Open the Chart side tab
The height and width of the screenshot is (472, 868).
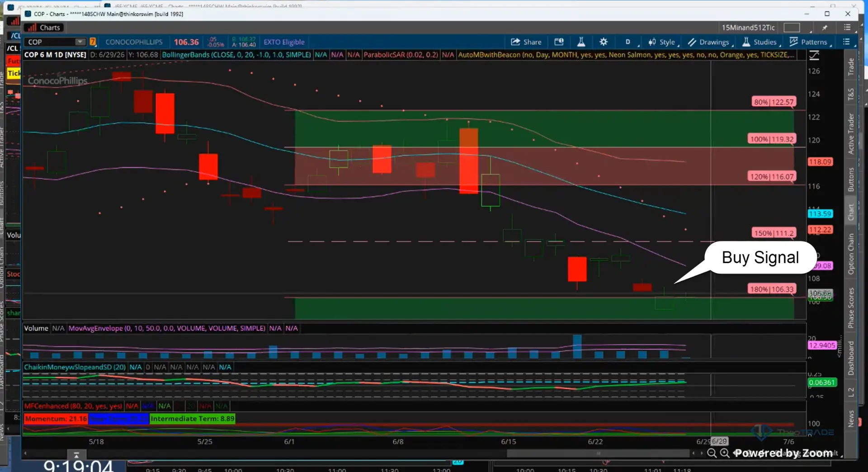click(x=850, y=212)
